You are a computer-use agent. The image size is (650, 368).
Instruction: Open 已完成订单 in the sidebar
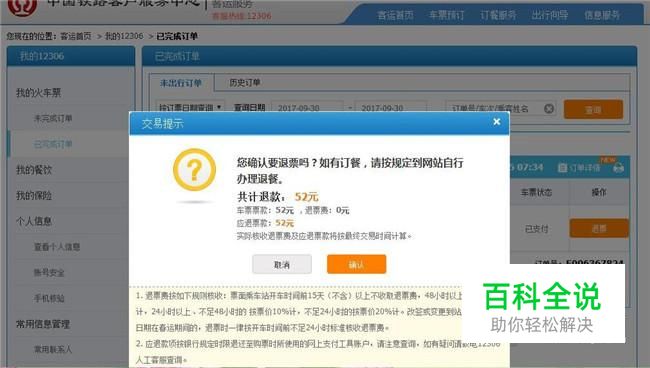click(x=53, y=144)
